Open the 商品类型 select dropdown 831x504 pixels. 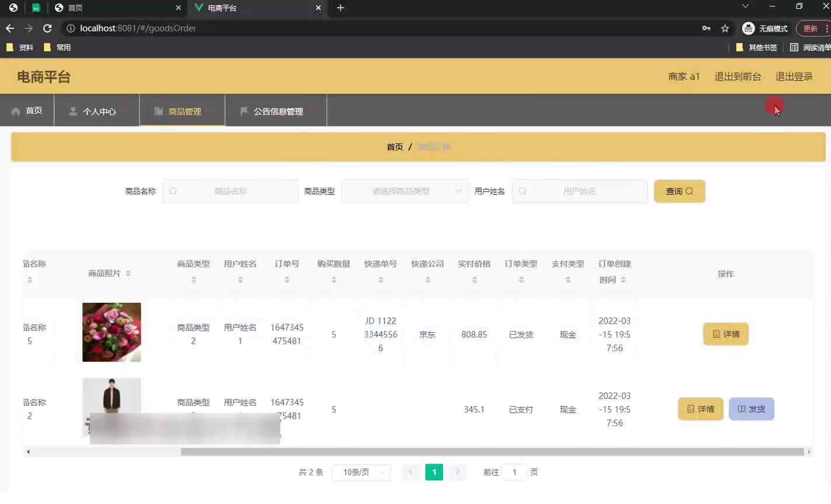pos(405,191)
